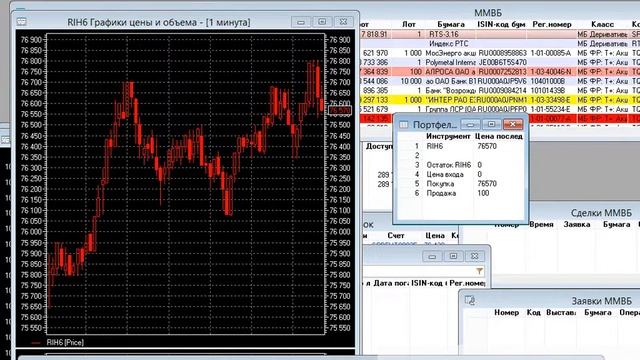Close the small window above the funnel icon
The height and width of the screenshot is (360, 640).
click(475, 256)
